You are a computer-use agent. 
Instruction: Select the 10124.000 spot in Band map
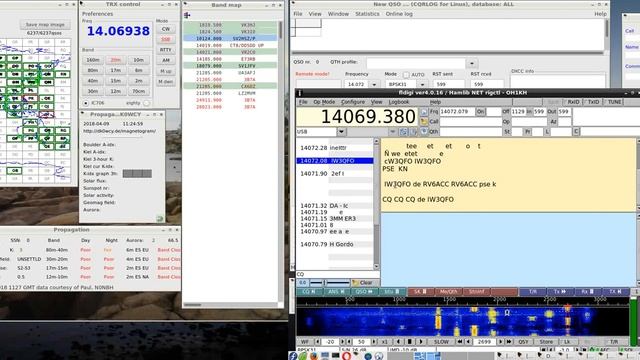(230, 38)
